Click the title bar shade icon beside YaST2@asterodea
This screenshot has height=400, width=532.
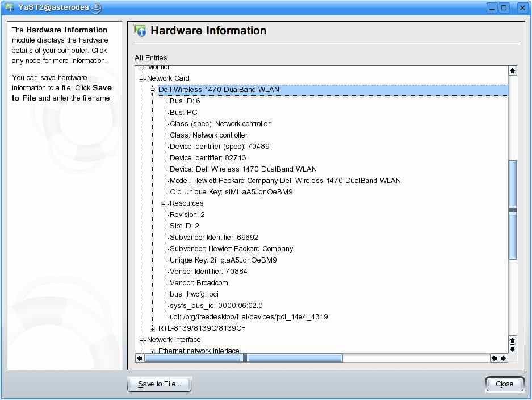point(97,7)
